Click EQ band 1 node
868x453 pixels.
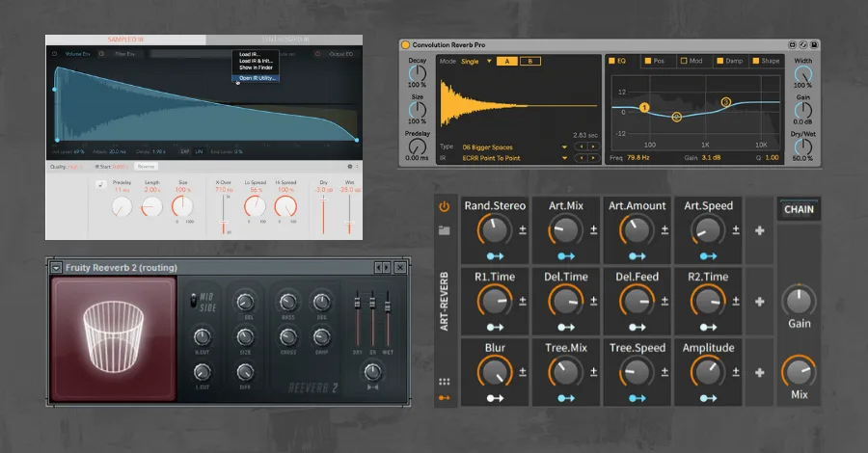[644, 107]
